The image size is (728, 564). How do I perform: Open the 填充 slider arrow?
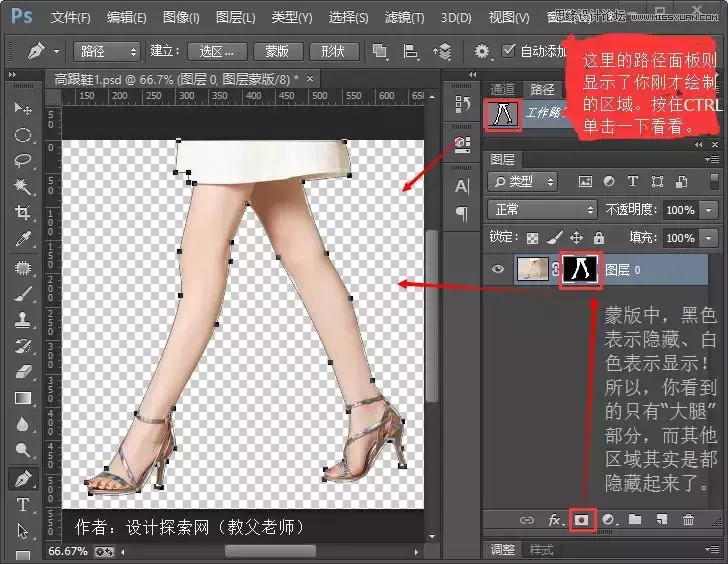pyautogui.click(x=709, y=238)
